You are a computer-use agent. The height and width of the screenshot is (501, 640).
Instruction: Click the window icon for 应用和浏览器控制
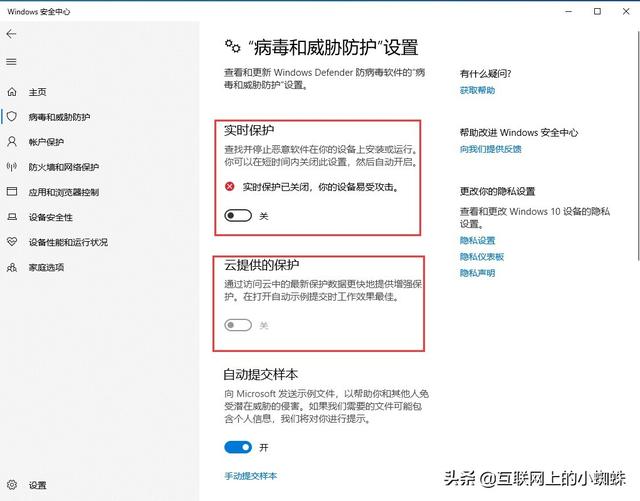coord(12,191)
